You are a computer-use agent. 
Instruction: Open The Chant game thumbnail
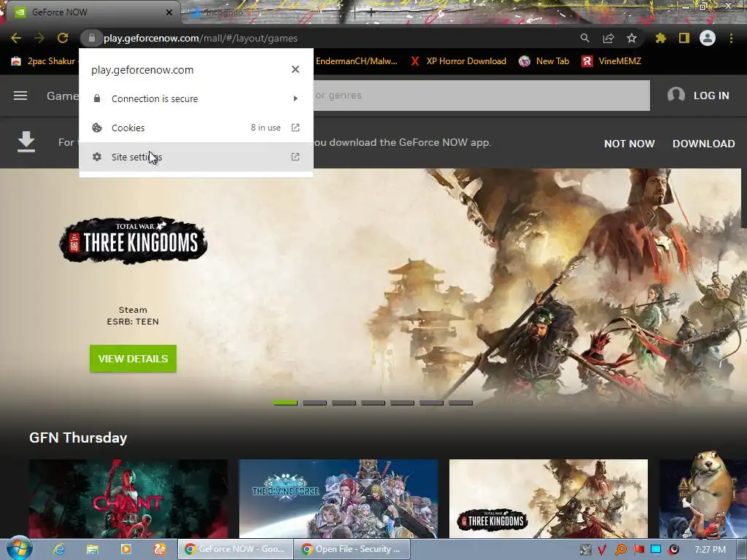128,499
